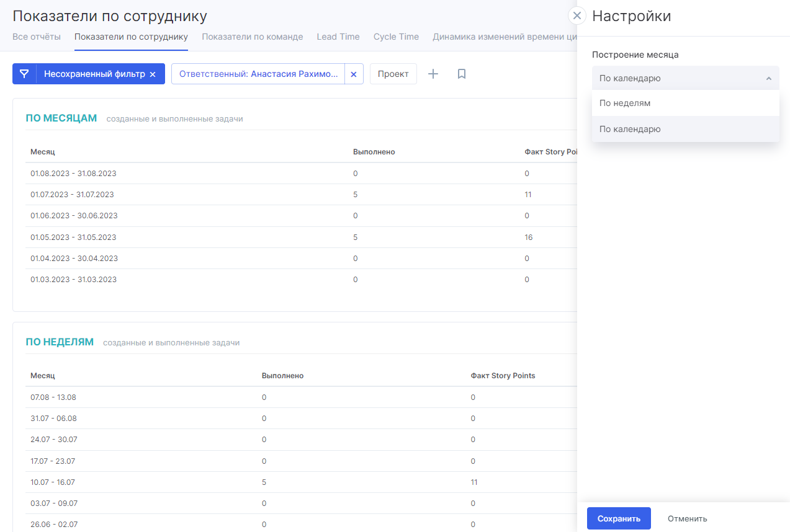The height and width of the screenshot is (532, 790).
Task: Click the Сохранить button
Action: point(619,518)
